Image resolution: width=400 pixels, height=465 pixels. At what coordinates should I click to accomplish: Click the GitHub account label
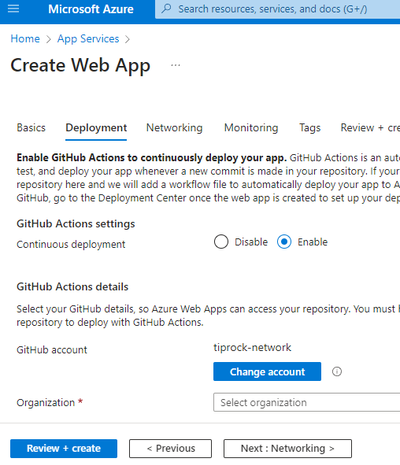point(52,350)
